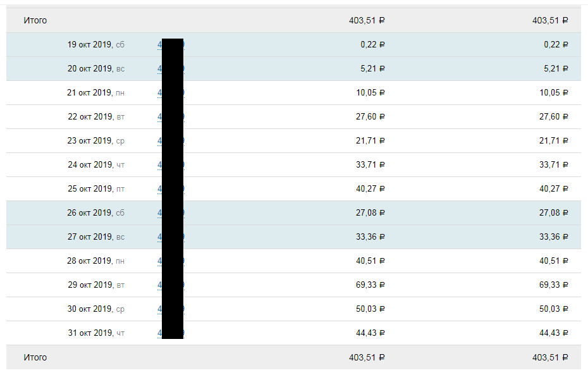
Task: Follow the link in the 22 окт 2019 row
Action: click(x=159, y=117)
